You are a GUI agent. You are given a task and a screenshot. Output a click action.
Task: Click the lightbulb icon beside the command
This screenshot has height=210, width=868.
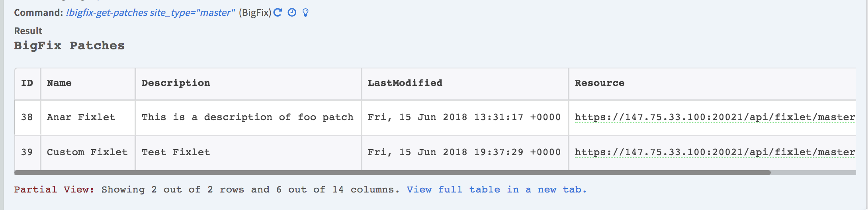click(x=305, y=13)
